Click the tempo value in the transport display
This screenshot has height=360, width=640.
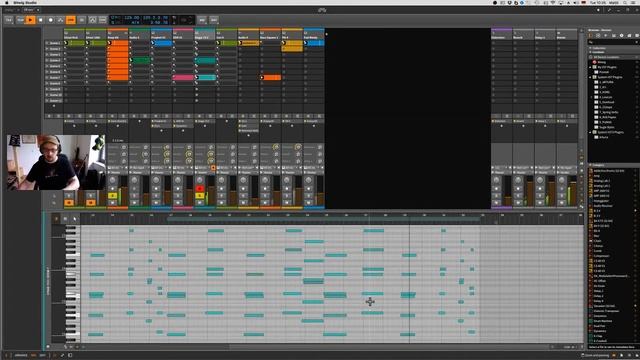coord(131,18)
